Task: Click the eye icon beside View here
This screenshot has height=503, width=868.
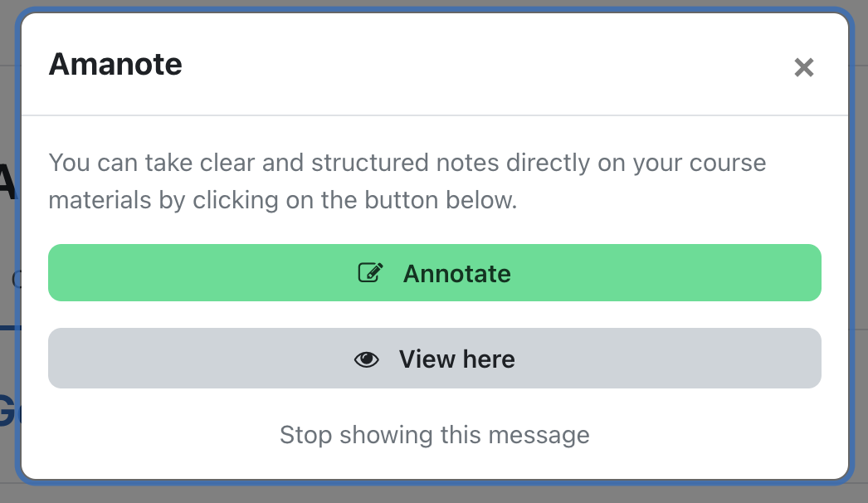Action: tap(367, 359)
